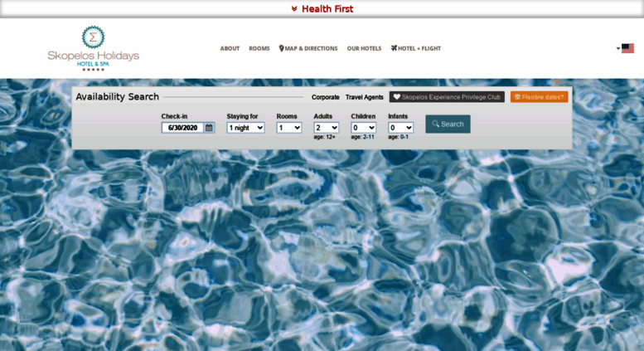
Task: Open the Rooms count dropdown
Action: pos(289,128)
